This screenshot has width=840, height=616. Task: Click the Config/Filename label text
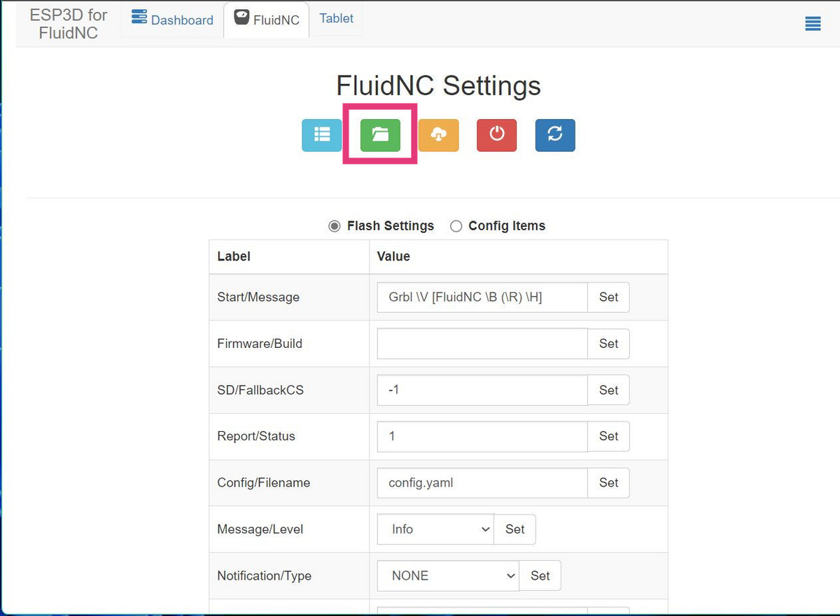click(263, 483)
